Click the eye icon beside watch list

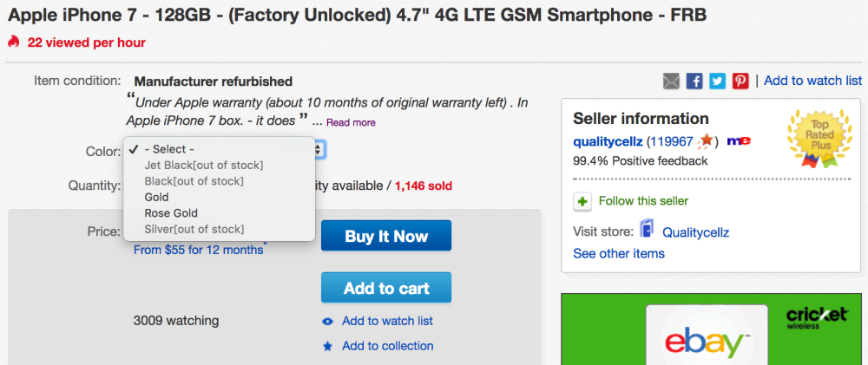pos(328,322)
